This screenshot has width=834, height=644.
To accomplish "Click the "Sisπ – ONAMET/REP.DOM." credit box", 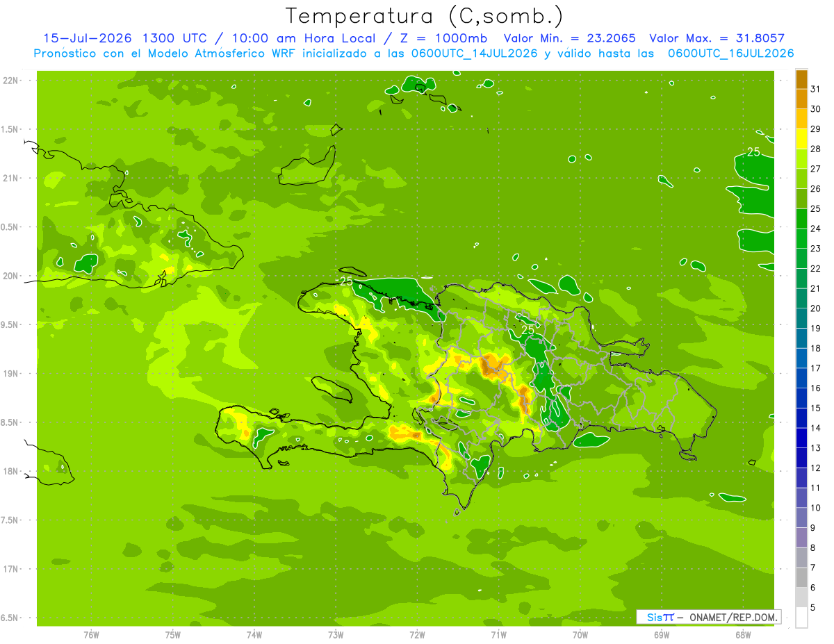I will (x=708, y=617).
